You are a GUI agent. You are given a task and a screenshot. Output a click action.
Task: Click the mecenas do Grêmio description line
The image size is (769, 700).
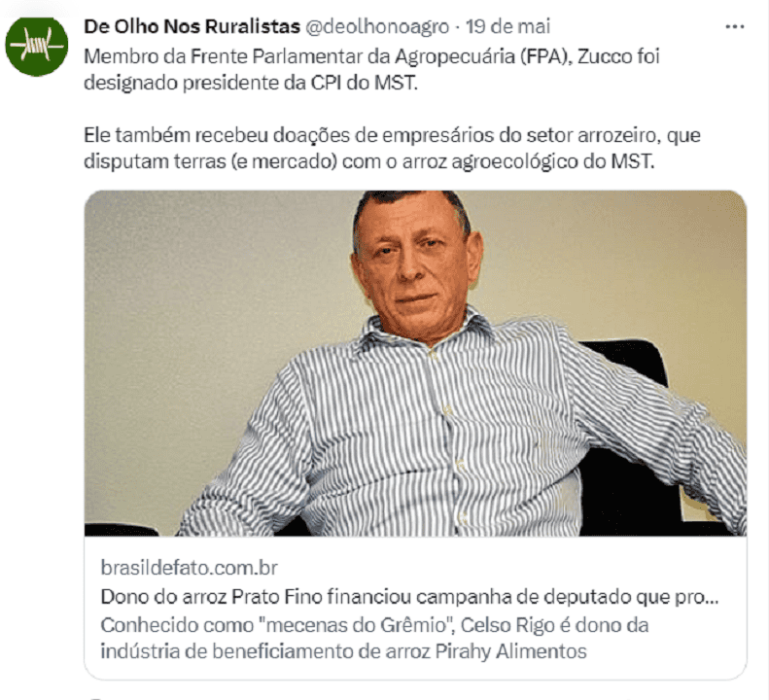(x=374, y=625)
